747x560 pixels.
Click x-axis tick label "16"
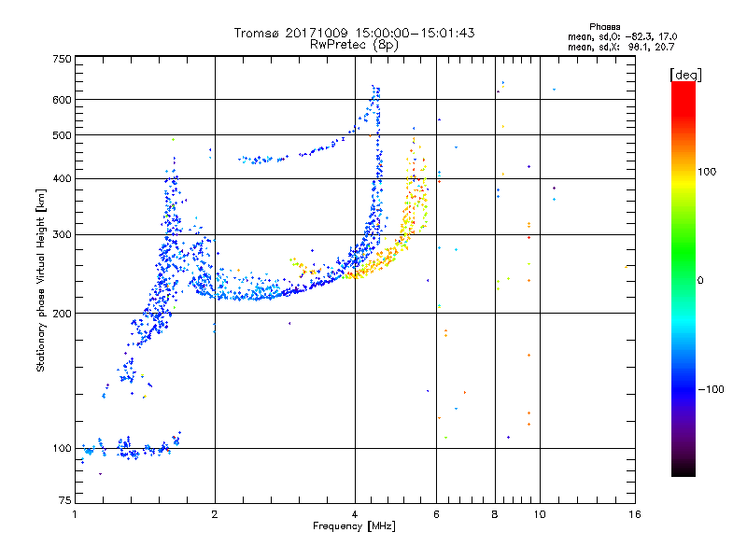pos(635,514)
